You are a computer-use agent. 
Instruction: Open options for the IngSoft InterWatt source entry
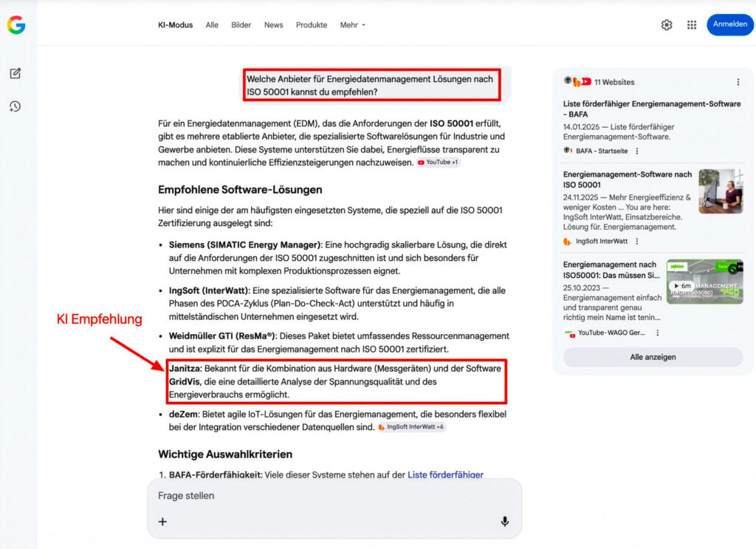(x=637, y=241)
